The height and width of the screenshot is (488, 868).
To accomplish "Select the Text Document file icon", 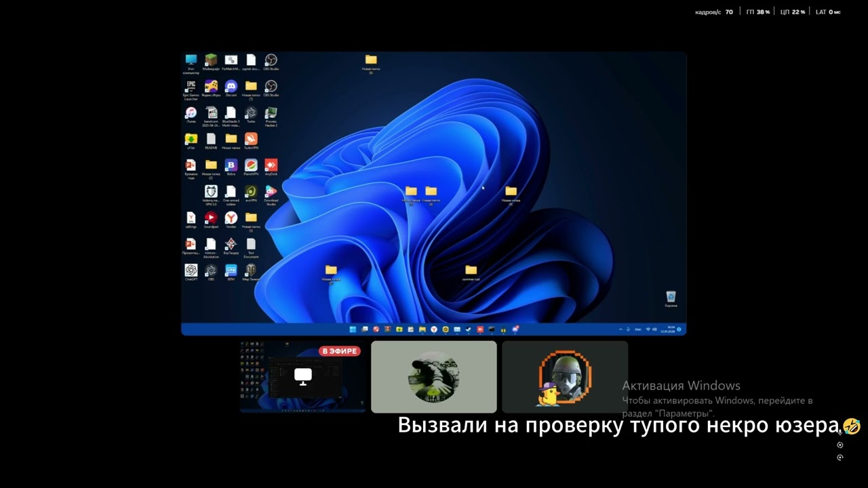I will [251, 248].
